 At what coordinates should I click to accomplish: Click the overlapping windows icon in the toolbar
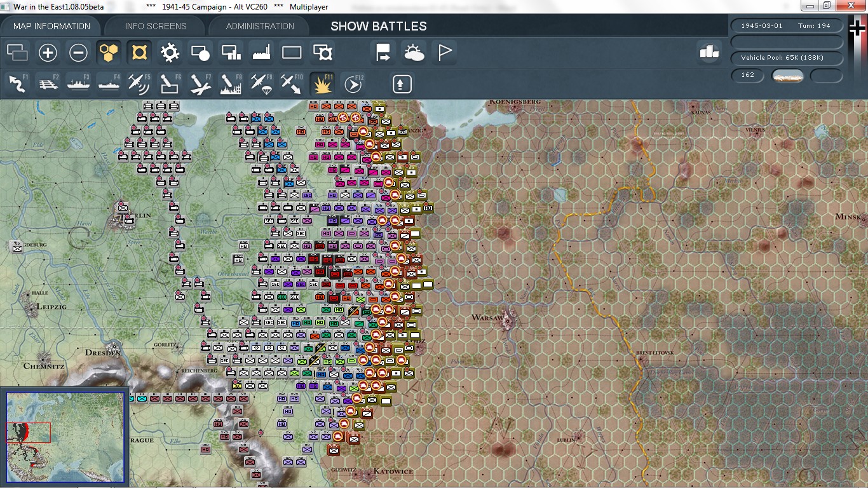pyautogui.click(x=18, y=52)
